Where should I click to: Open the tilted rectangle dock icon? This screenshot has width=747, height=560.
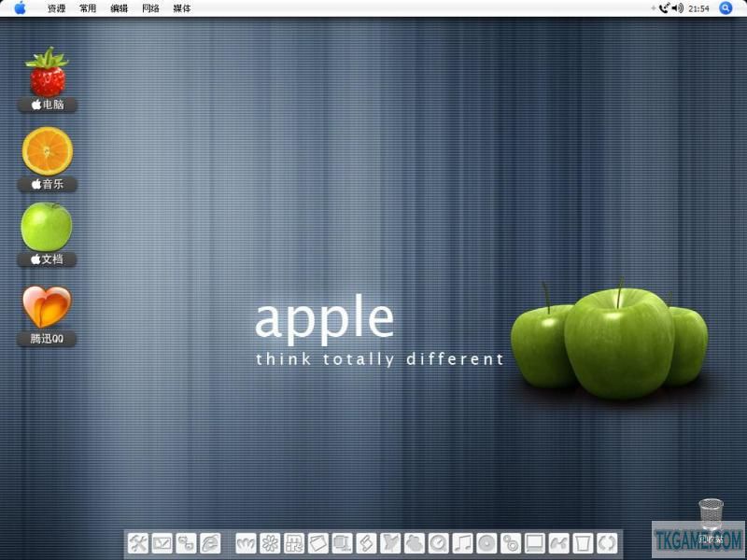317,543
